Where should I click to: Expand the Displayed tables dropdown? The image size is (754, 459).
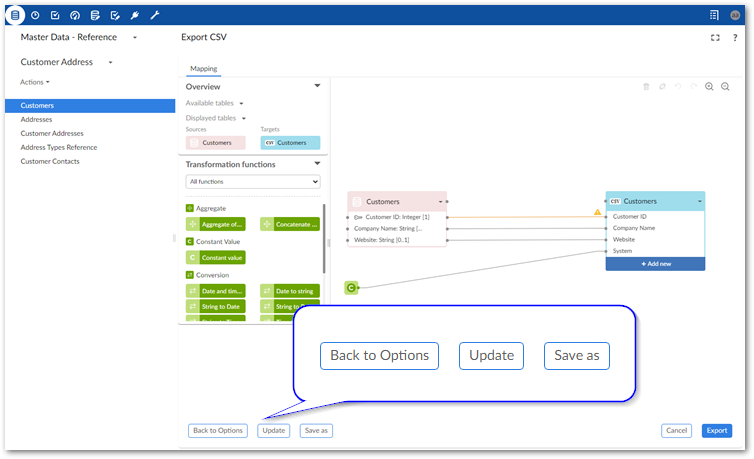[244, 118]
